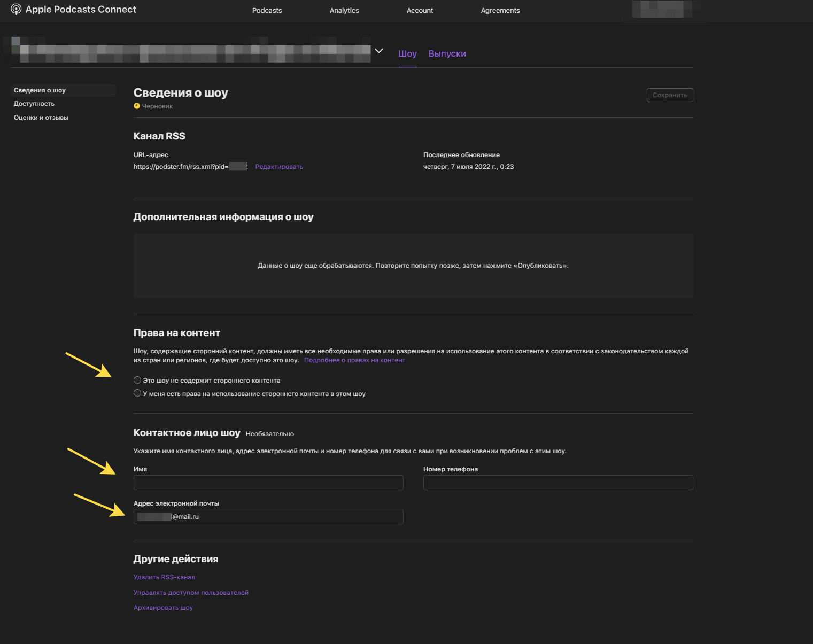813x644 pixels.
Task: Select 'У меня есть права' radio option
Action: click(x=137, y=393)
